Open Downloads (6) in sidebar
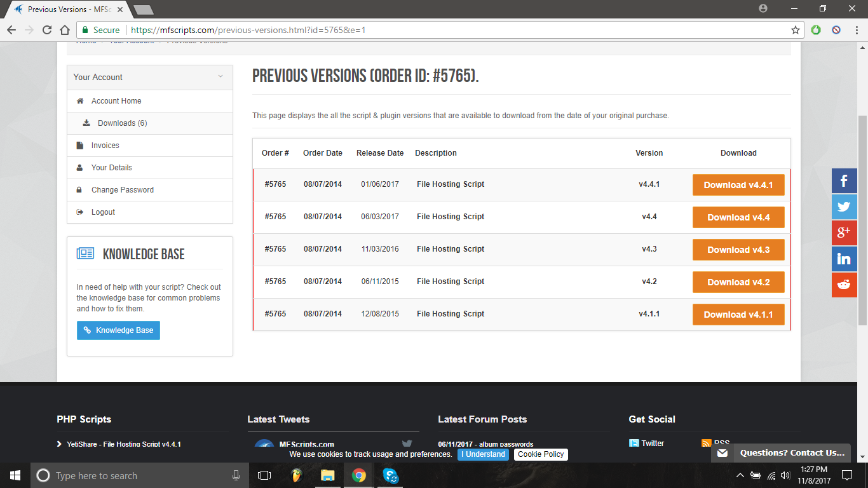 click(x=122, y=123)
